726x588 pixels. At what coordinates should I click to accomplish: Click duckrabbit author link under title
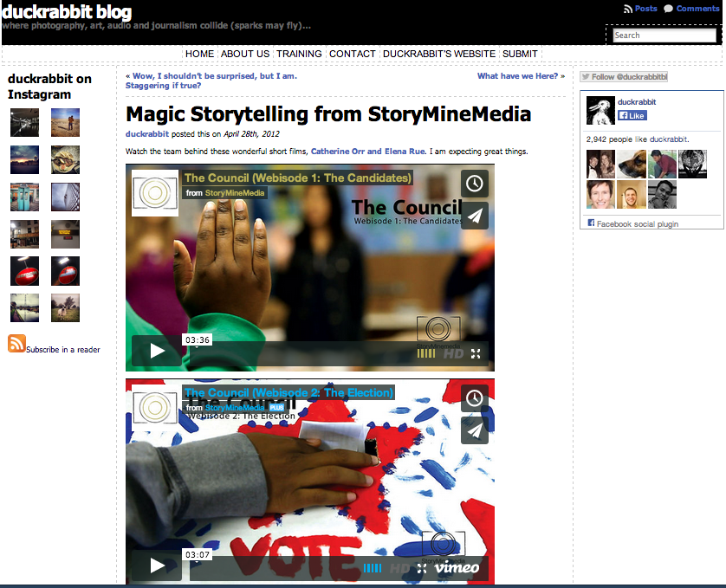point(147,134)
